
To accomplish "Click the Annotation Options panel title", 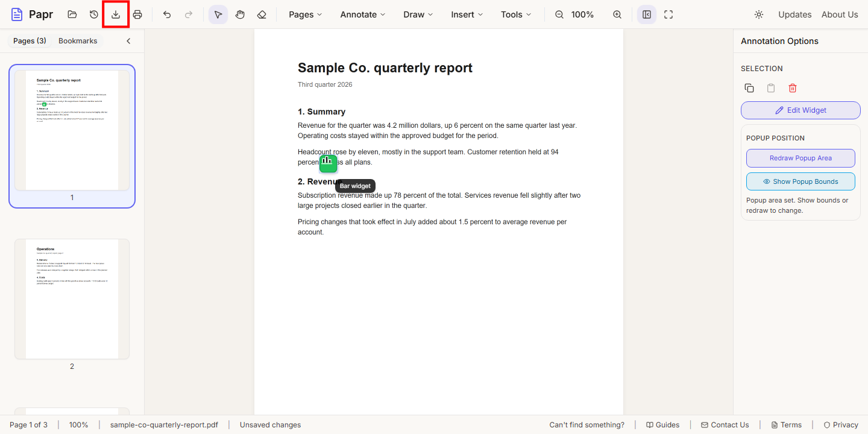I will coord(779,41).
